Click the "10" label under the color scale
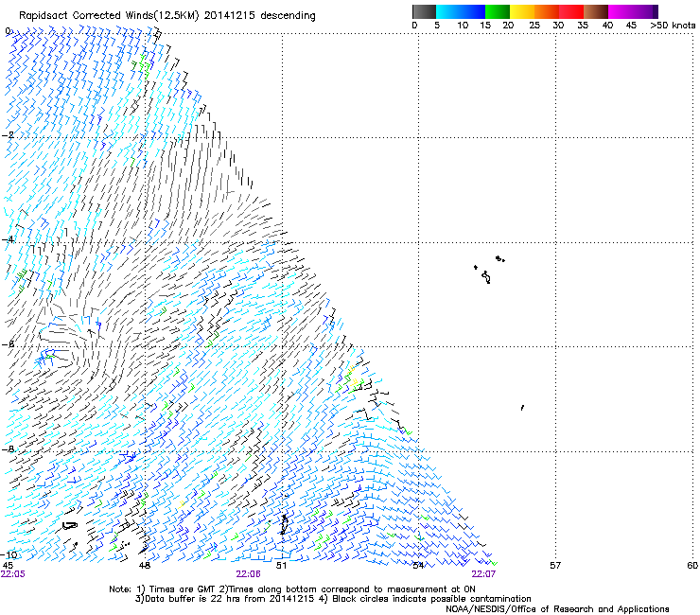Viewport: 700px width, 615px height. tap(463, 25)
